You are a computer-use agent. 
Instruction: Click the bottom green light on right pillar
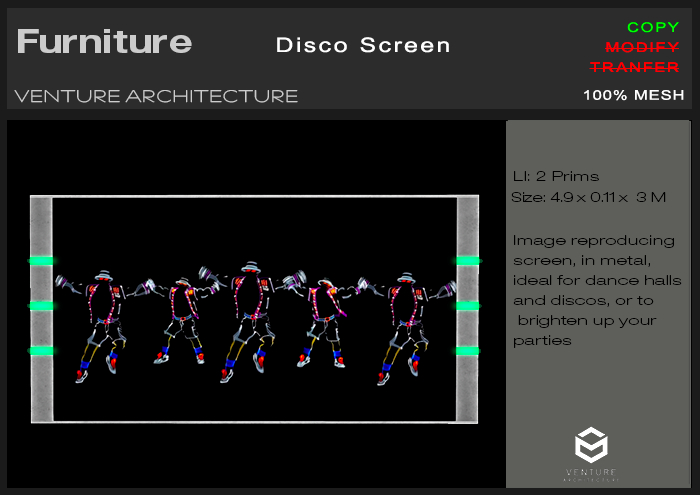pyautogui.click(x=467, y=351)
